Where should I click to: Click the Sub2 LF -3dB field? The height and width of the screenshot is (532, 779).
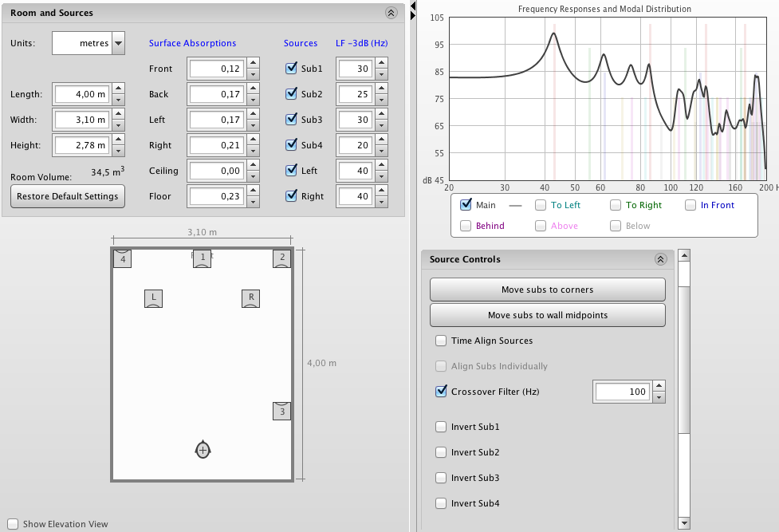click(x=356, y=94)
